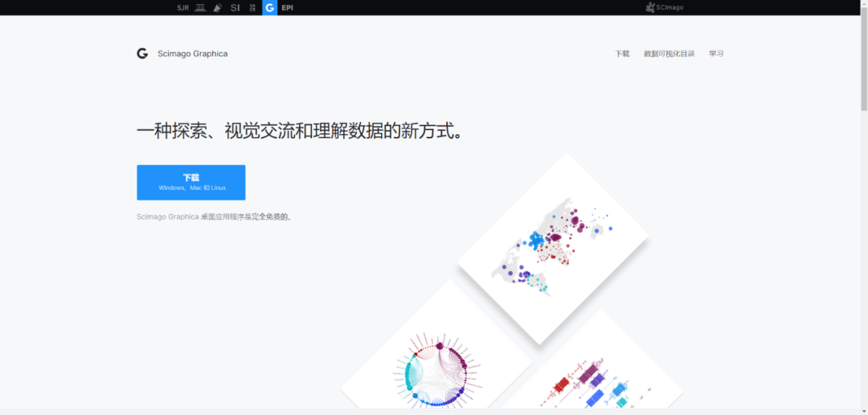Open the SJR link in top bar
Screen dimensions: 868x415
point(182,8)
